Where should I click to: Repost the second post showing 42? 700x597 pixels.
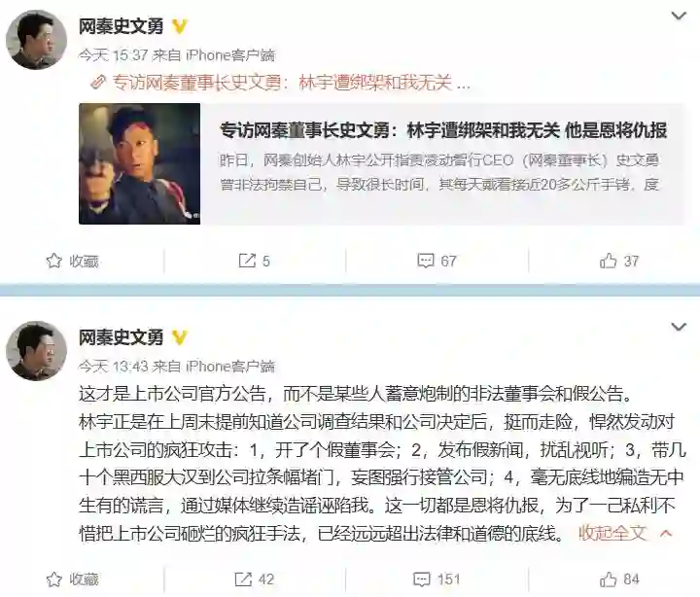point(243,579)
